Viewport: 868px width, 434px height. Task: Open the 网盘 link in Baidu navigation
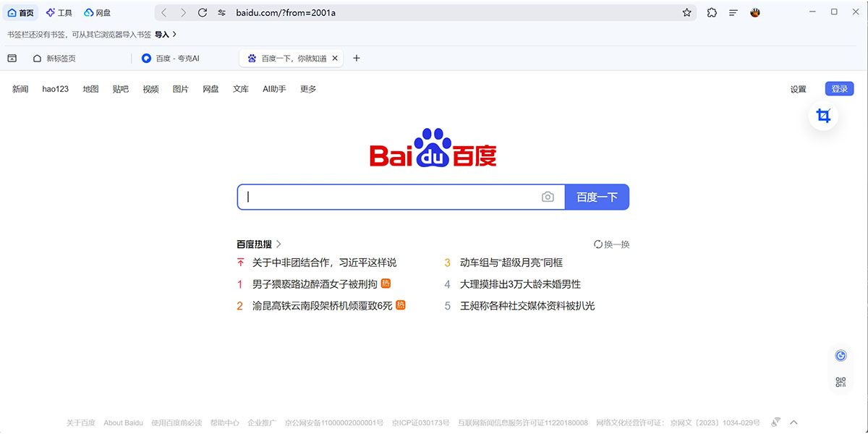tap(210, 89)
